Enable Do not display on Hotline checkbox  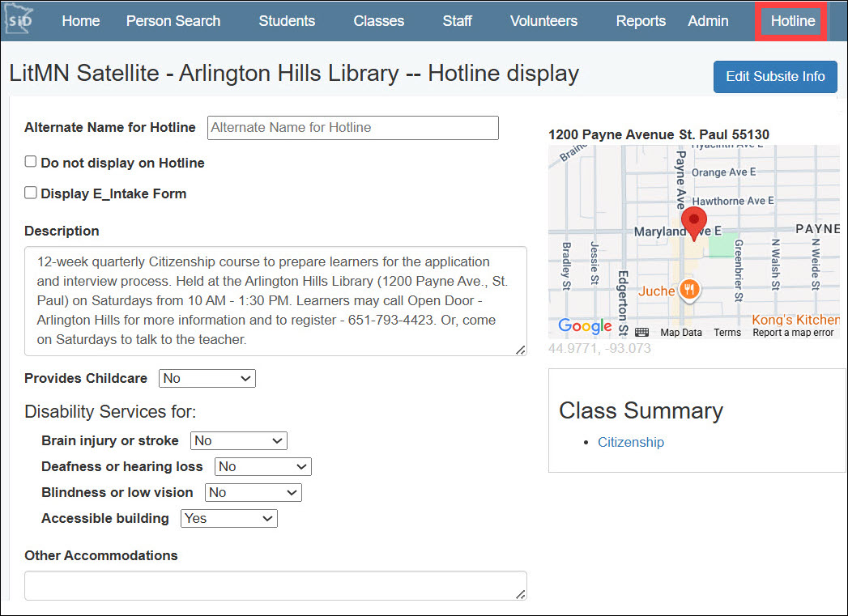coord(31,162)
